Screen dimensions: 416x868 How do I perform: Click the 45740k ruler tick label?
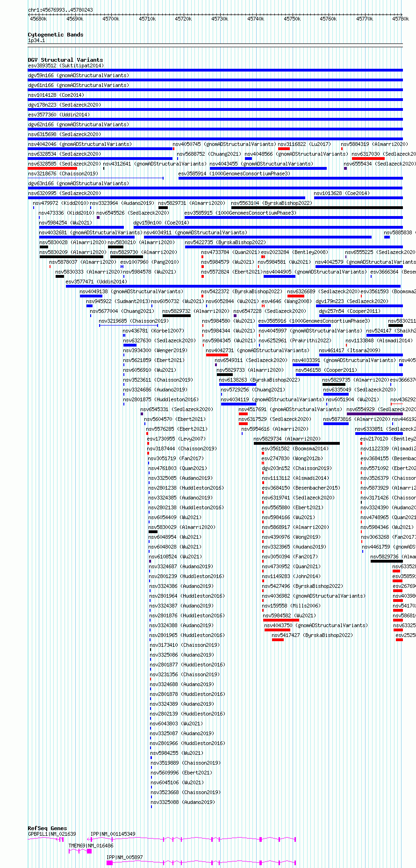256,19
